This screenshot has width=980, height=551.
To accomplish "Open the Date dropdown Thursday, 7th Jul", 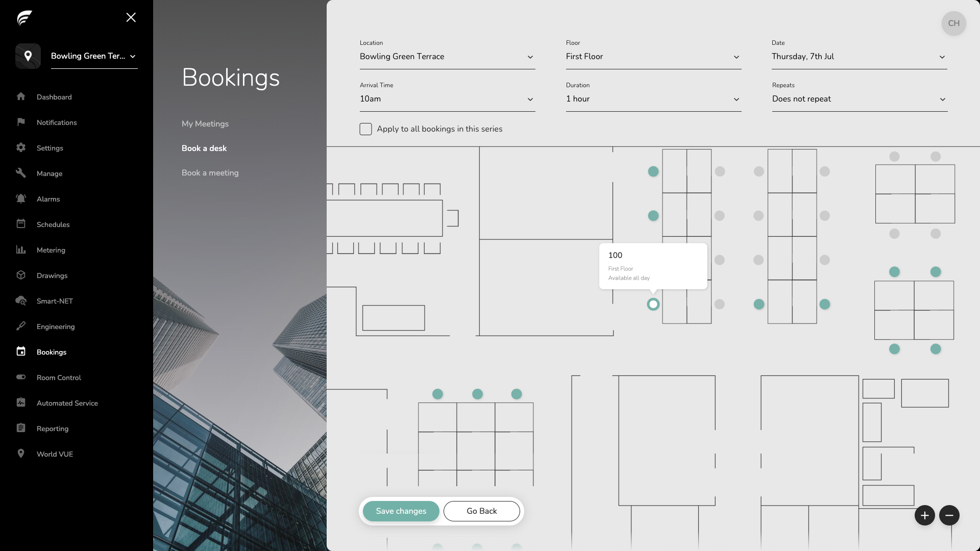I will (x=860, y=57).
